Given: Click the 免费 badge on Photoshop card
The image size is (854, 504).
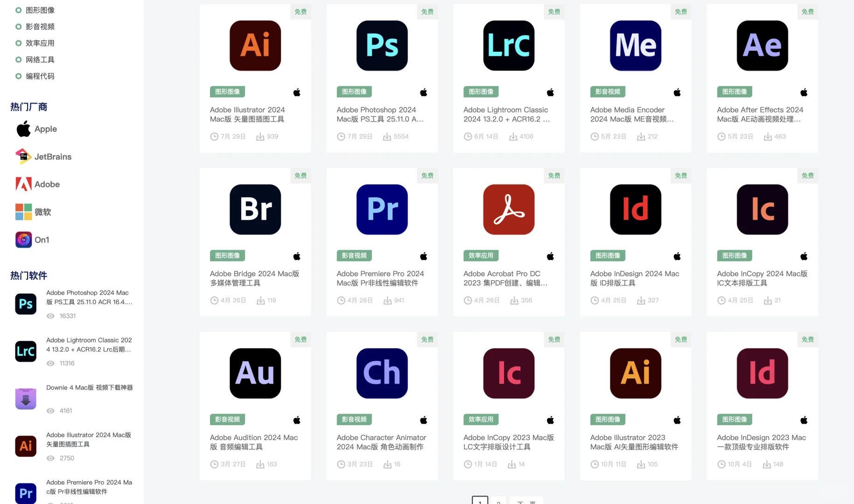Looking at the screenshot, I should pos(427,12).
